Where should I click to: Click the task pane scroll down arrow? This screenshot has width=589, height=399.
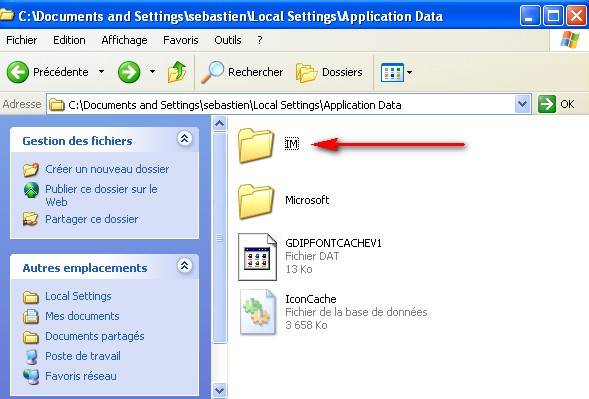[220, 390]
